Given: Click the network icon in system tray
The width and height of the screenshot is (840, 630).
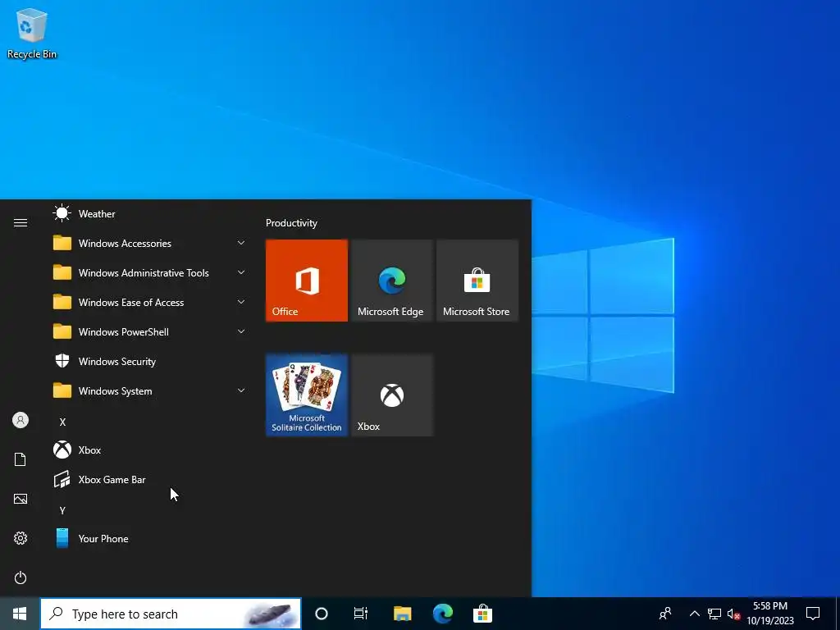Looking at the screenshot, I should [714, 614].
